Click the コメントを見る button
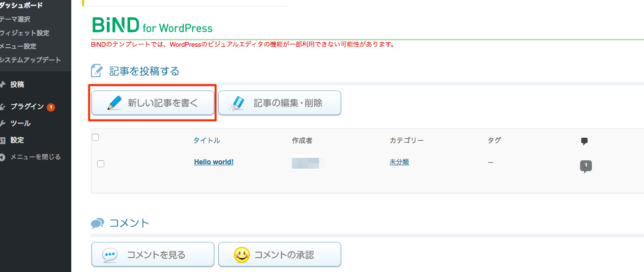644x272 pixels. (x=153, y=254)
